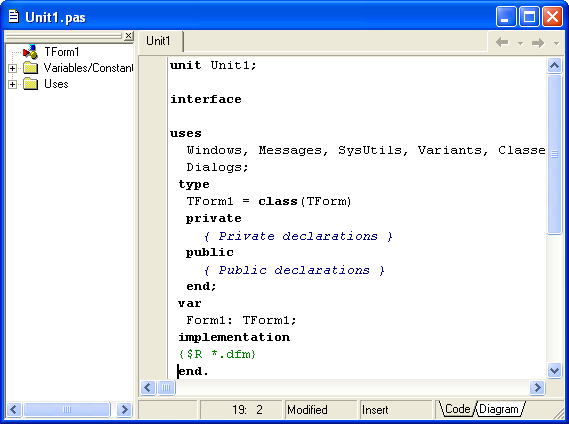Switch to the Diagram tab

(x=499, y=409)
